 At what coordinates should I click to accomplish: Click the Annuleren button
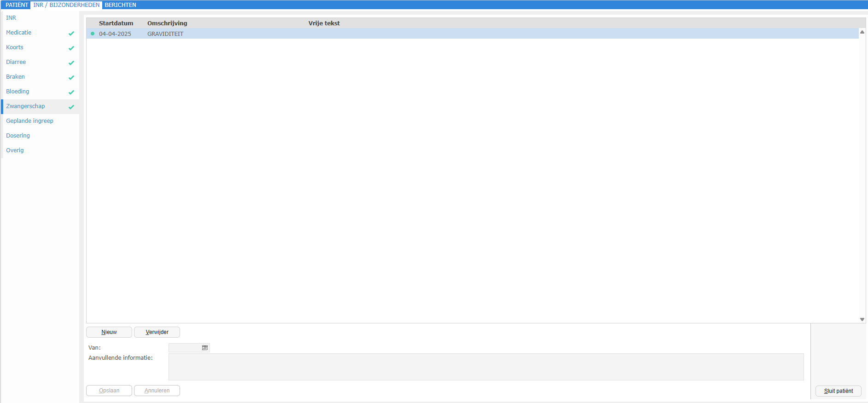157,391
